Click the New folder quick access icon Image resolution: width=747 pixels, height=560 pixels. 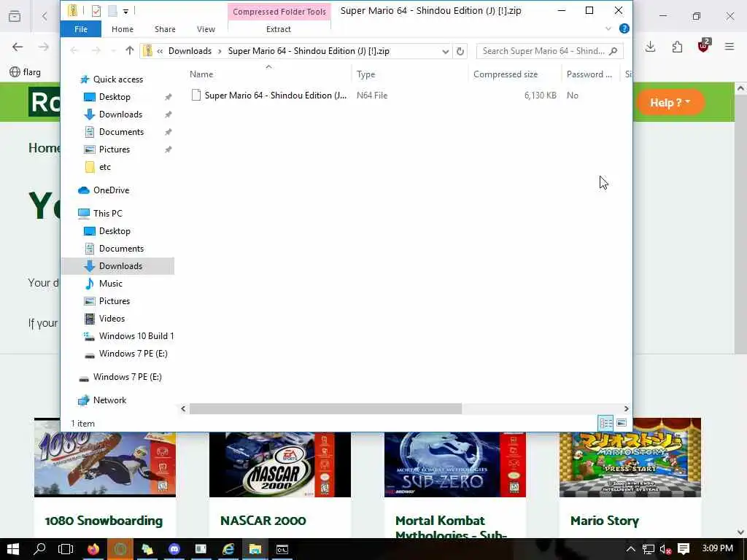(112, 10)
